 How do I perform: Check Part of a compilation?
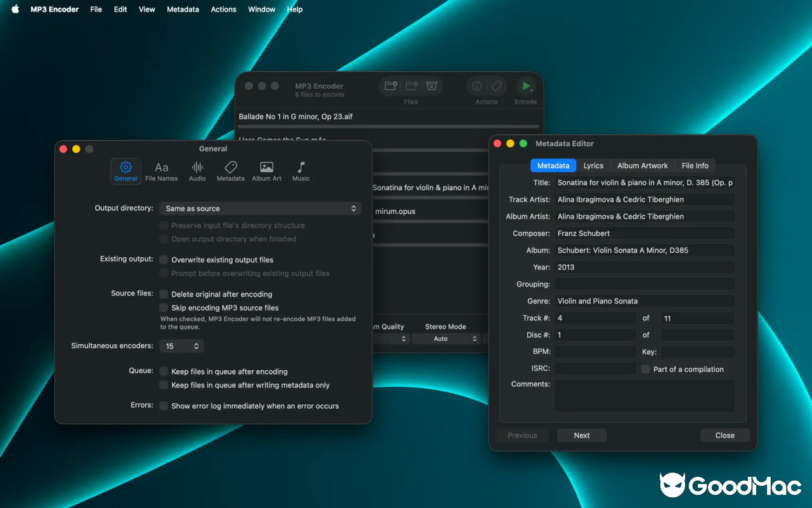click(x=646, y=369)
